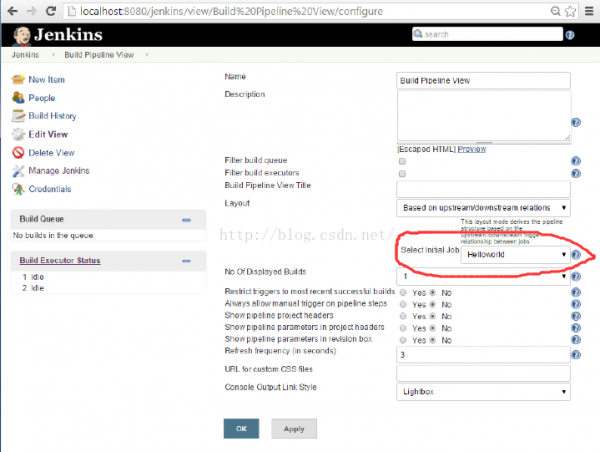Open help for Restrict triggers option
The image size is (600, 452).
coord(576,293)
